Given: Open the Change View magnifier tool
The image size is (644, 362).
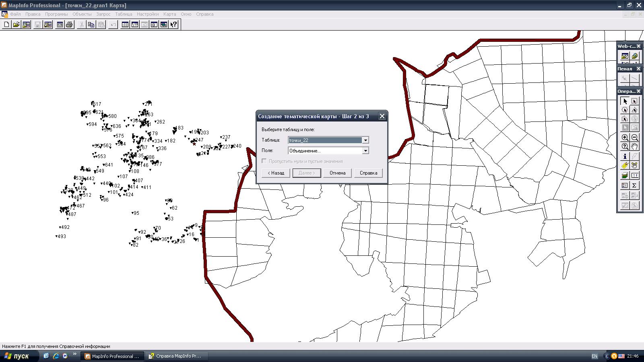Looking at the screenshot, I should [x=625, y=146].
